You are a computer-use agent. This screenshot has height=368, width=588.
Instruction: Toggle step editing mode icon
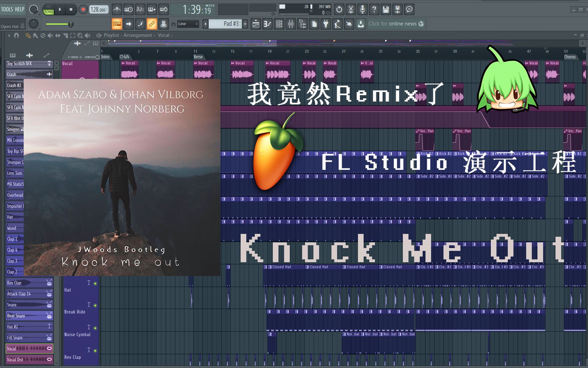pyautogui.click(x=140, y=24)
